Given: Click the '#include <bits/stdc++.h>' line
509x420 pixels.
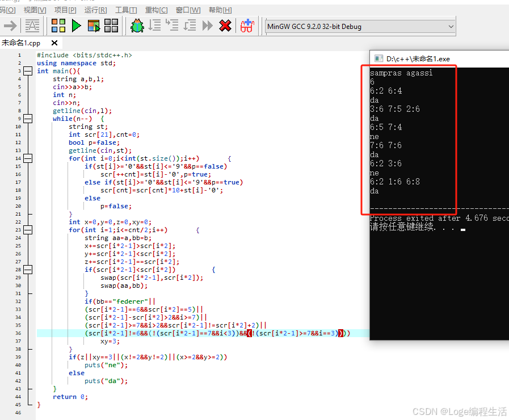Looking at the screenshot, I should (85, 55).
